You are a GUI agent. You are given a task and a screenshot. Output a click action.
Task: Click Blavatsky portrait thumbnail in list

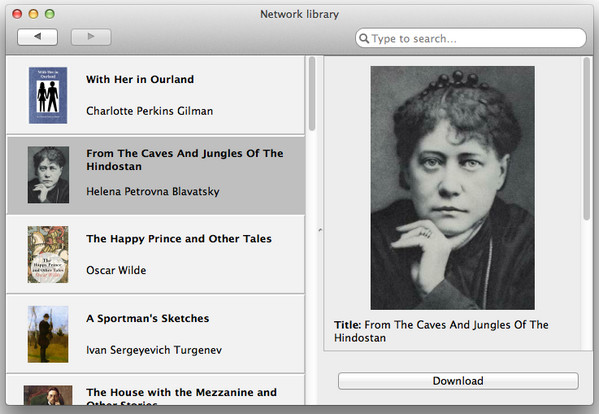[x=48, y=175]
